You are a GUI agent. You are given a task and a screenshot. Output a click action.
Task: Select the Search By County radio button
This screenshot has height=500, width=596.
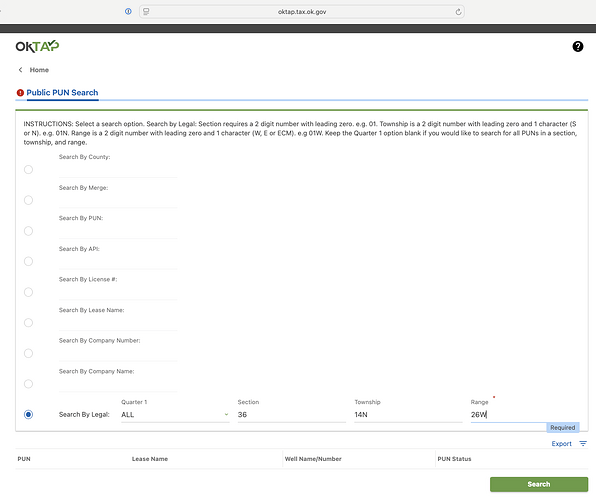point(28,170)
